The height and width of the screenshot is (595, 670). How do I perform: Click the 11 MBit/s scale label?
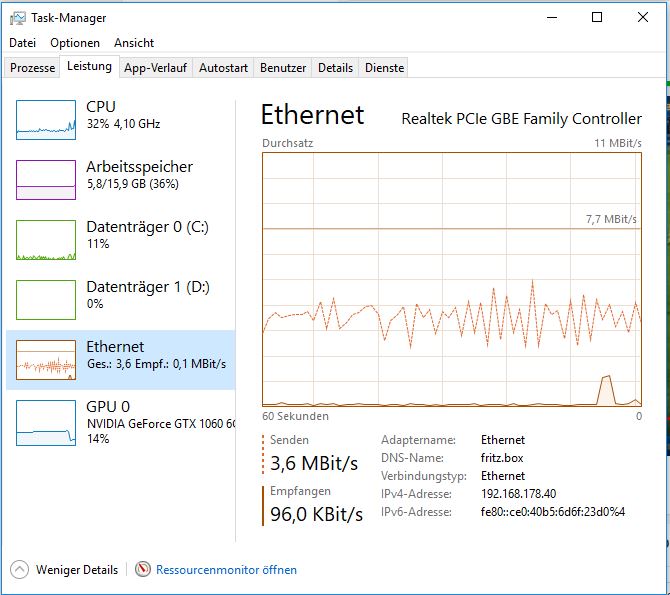click(x=618, y=143)
